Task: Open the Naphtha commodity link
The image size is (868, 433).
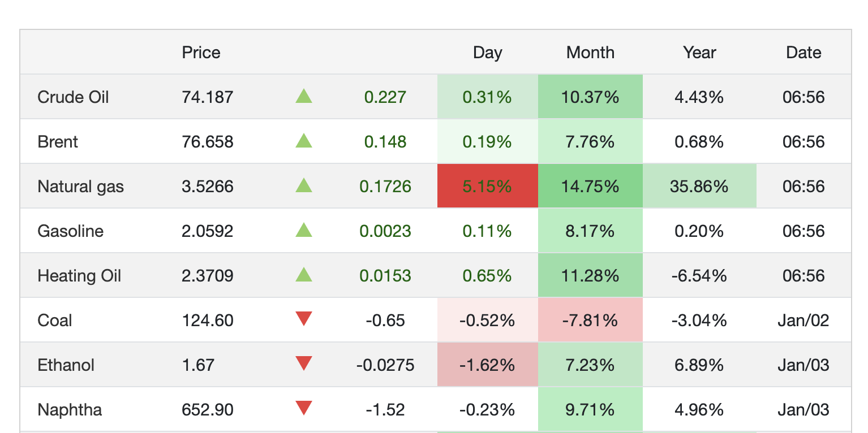Action: click(70, 410)
